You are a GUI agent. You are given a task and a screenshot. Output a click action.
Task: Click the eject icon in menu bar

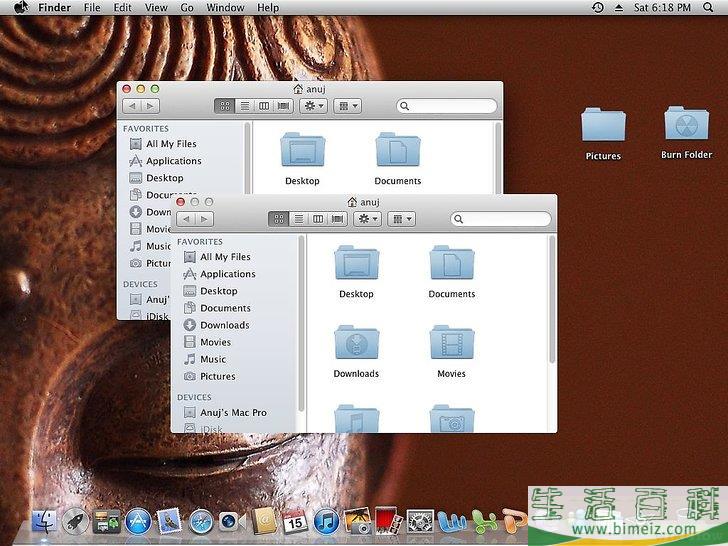(619, 7)
